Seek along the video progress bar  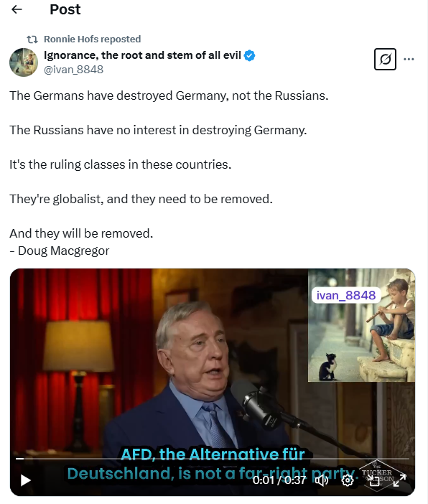point(213,459)
